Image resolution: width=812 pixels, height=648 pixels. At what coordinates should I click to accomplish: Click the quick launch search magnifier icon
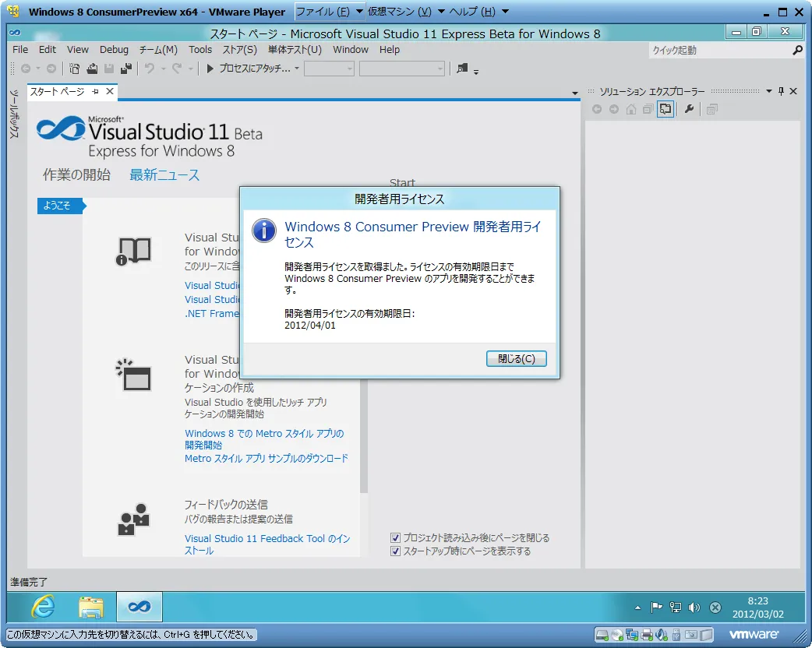(x=797, y=51)
